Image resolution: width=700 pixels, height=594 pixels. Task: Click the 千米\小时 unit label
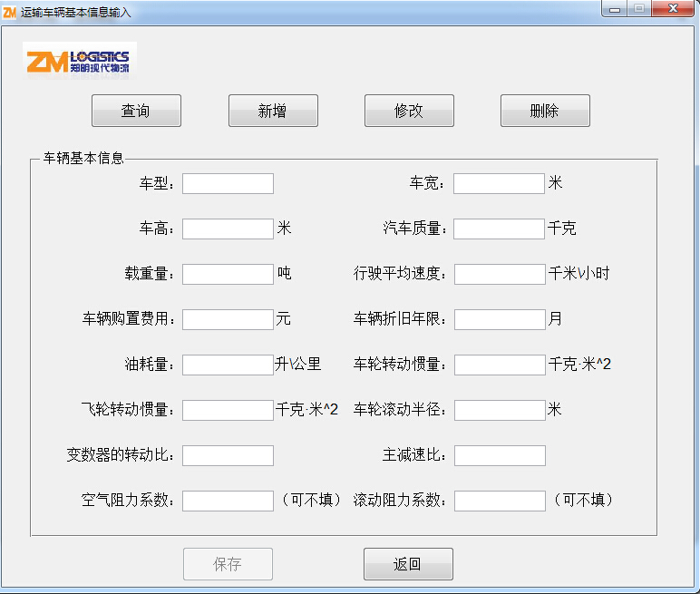coord(579,273)
